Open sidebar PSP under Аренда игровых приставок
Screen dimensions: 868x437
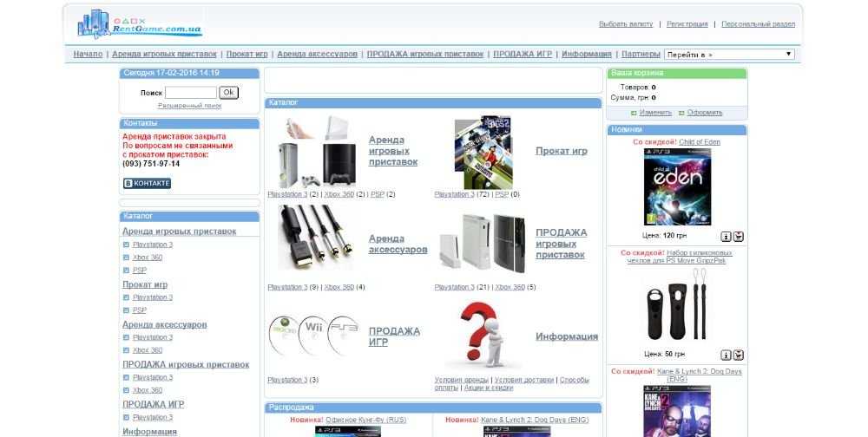(140, 271)
